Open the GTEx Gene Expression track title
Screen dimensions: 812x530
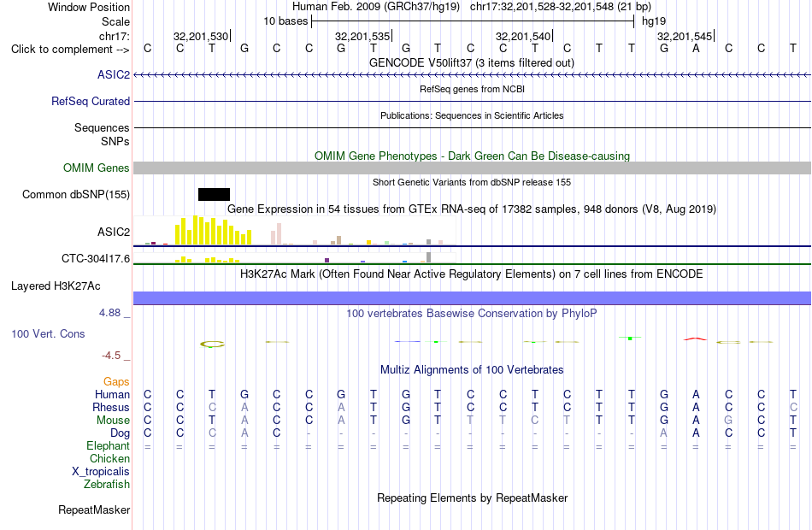(x=472, y=209)
